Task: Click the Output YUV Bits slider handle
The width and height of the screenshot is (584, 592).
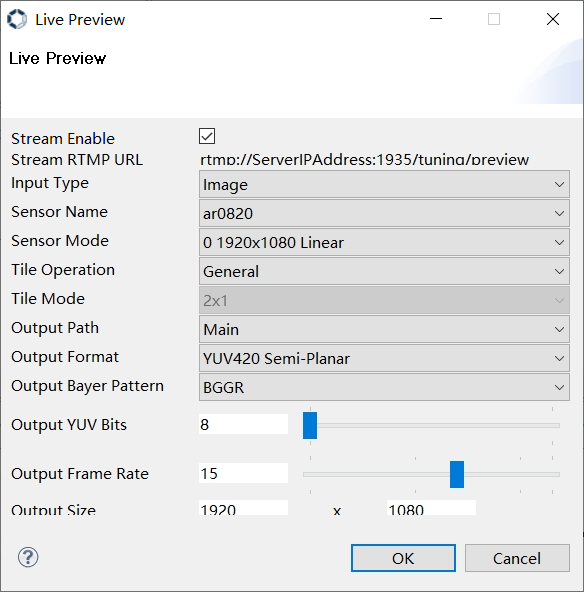Action: pos(310,426)
